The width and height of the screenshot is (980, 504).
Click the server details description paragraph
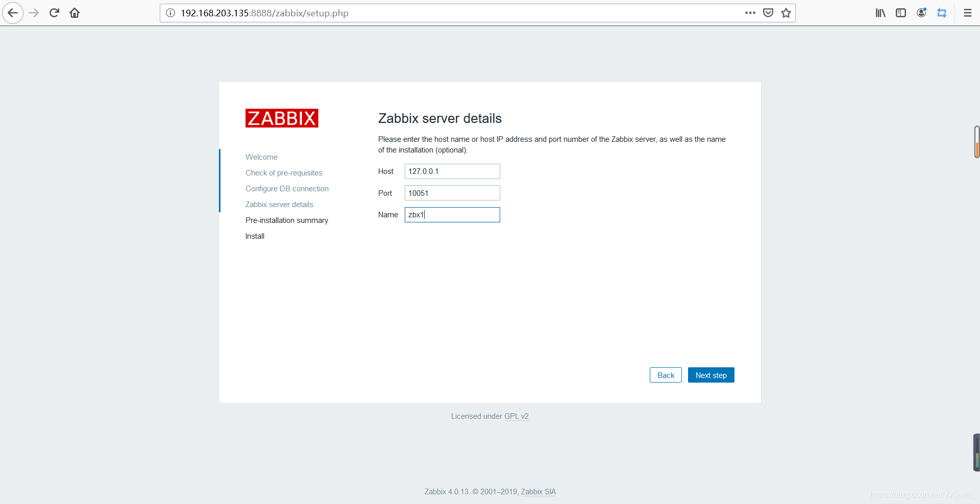[x=552, y=144]
